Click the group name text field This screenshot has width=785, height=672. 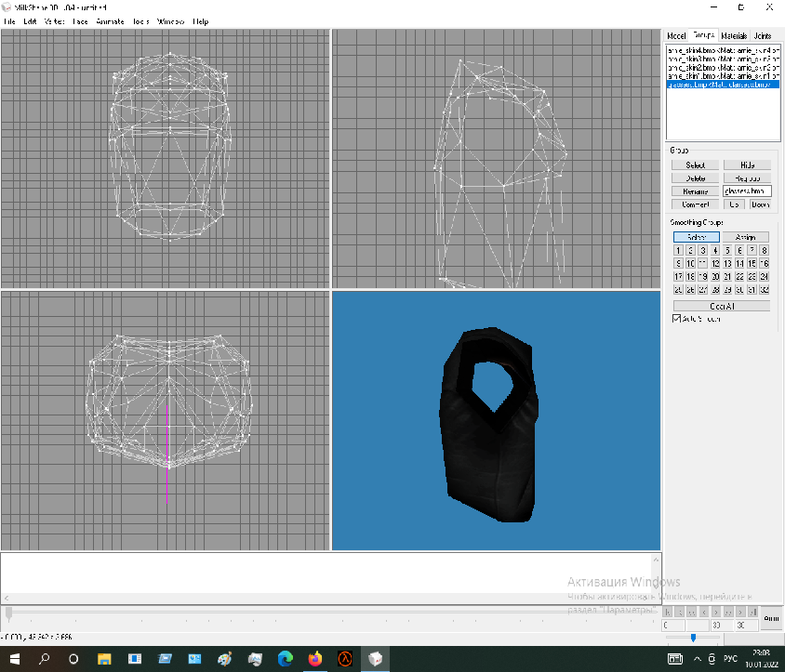pyautogui.click(x=747, y=191)
